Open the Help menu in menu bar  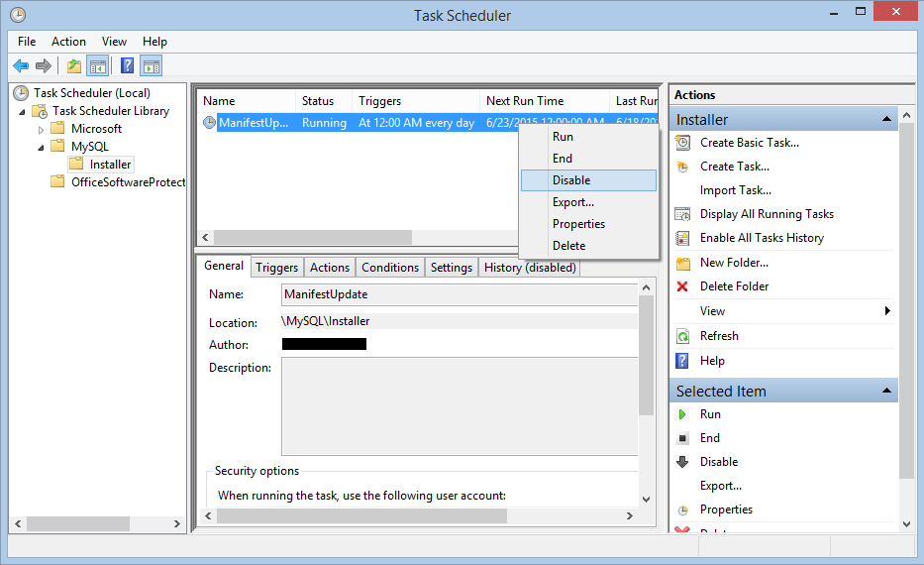(x=154, y=42)
